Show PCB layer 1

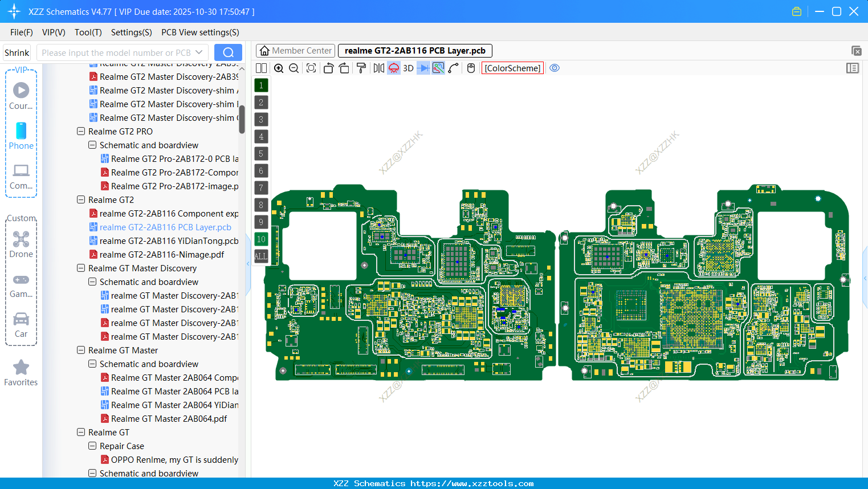pos(261,85)
